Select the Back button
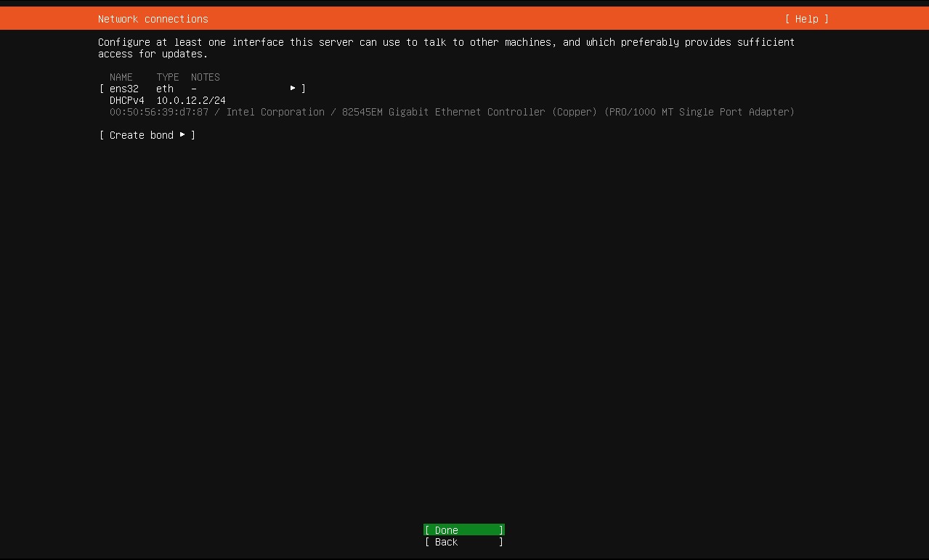Image resolution: width=929 pixels, height=560 pixels. (x=463, y=542)
